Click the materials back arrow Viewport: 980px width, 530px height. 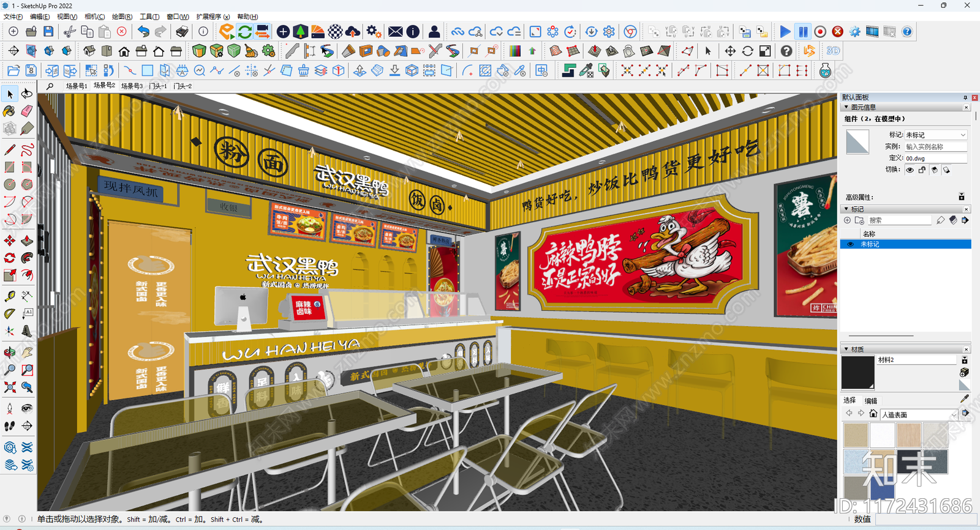tap(849, 414)
